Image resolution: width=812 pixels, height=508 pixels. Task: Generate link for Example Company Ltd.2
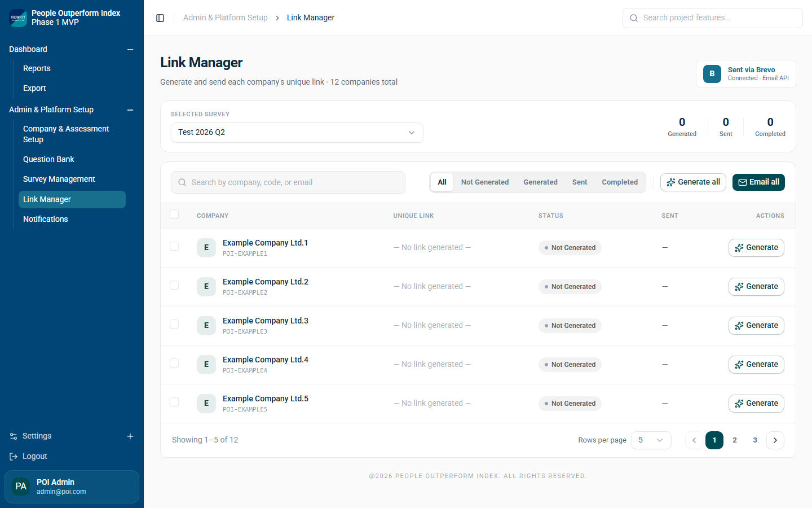click(756, 287)
